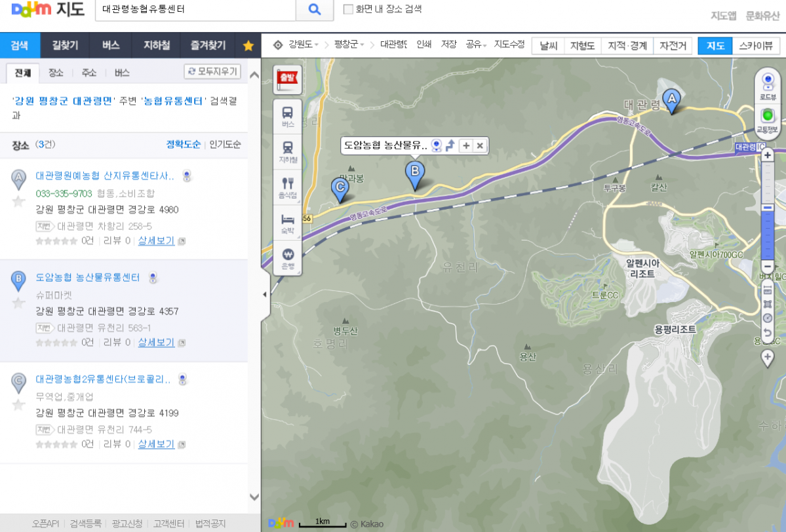Screen dimensions: 786x532
Task: Toggle the 자전거 bicycle overlay
Action: pos(673,46)
